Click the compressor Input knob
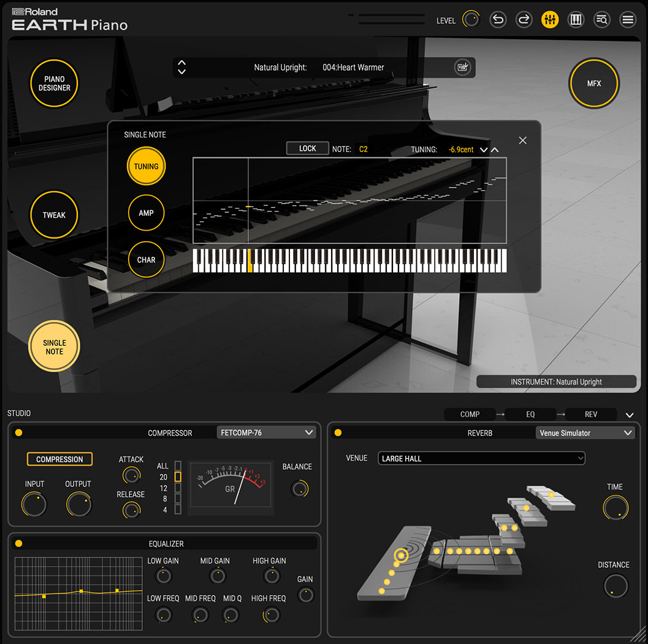This screenshot has width=648, height=644. point(34,505)
